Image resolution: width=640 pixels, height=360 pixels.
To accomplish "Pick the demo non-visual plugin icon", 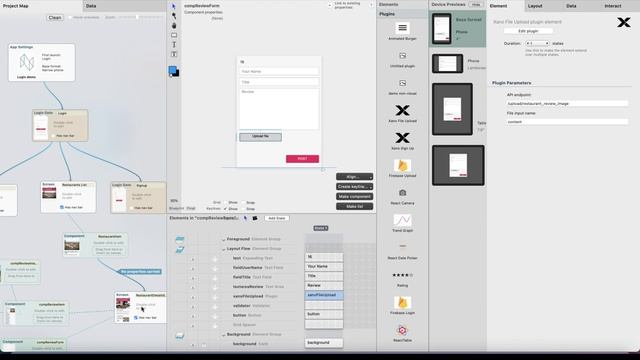I will [x=402, y=83].
